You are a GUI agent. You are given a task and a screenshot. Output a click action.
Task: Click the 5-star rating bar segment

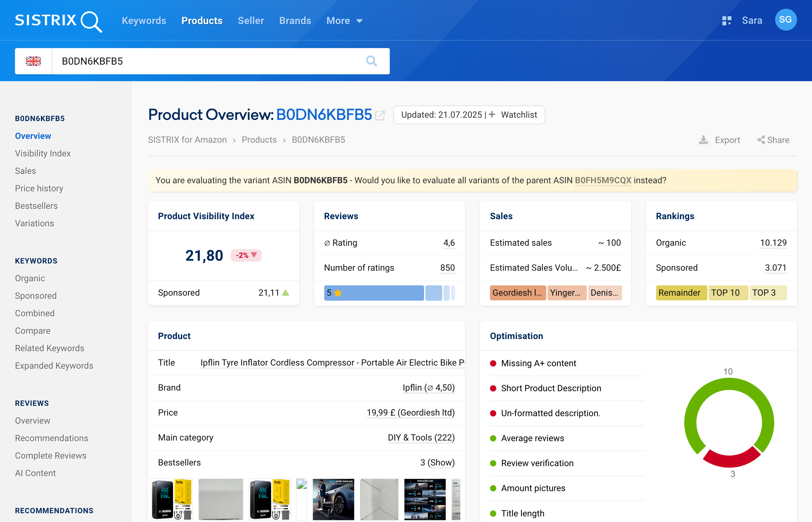374,293
